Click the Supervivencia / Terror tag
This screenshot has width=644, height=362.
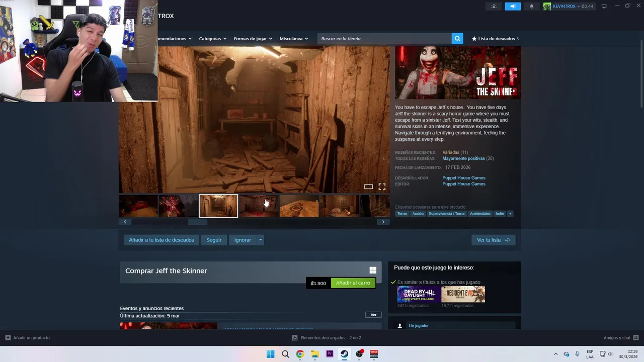[x=447, y=214]
